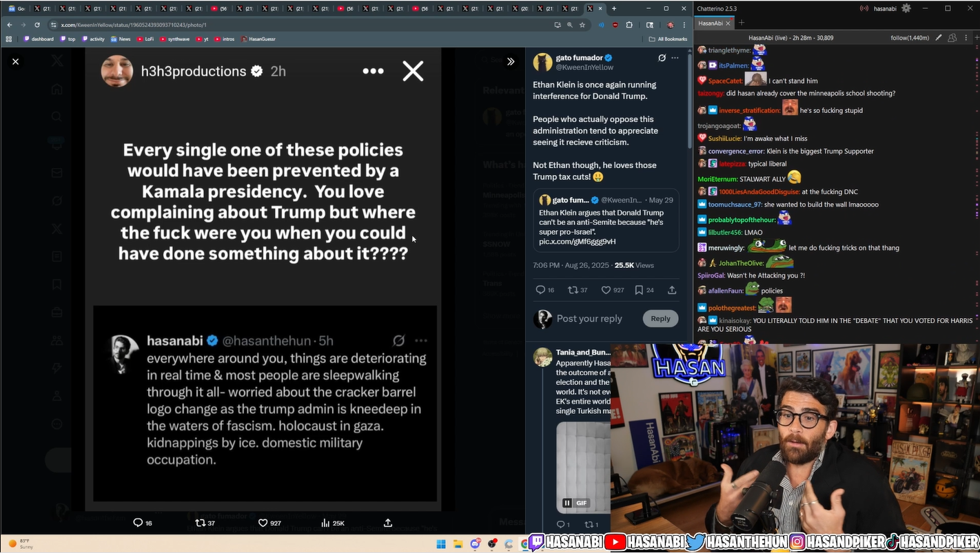Open the Chrome apps grid shortcut
980x553 pixels.
click(9, 39)
